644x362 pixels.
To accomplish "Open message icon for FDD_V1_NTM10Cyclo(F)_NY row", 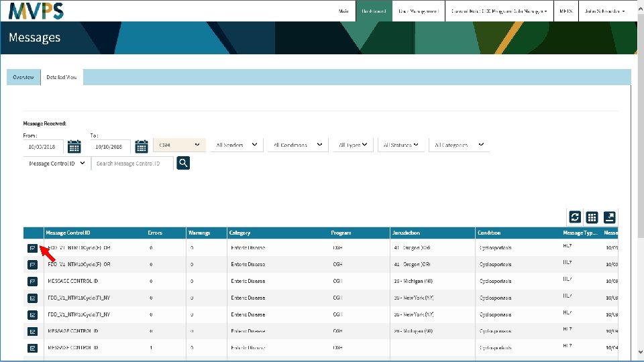I will [32, 315].
